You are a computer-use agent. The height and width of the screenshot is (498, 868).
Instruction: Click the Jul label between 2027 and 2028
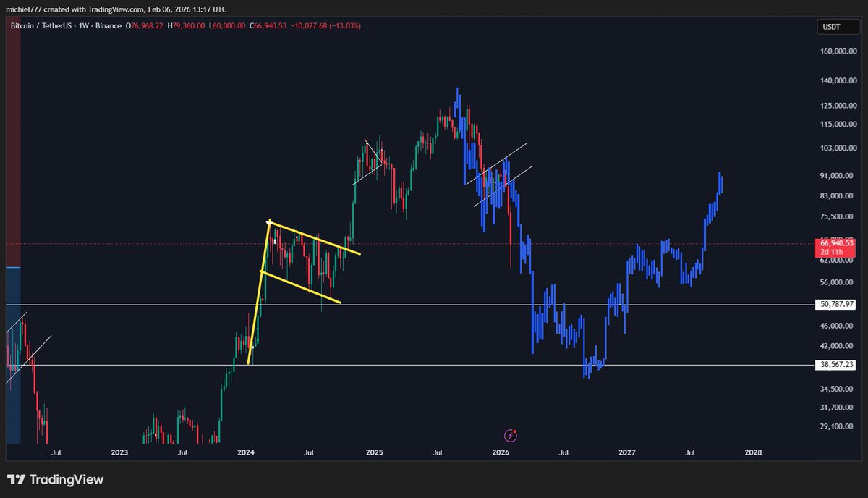[690, 453]
